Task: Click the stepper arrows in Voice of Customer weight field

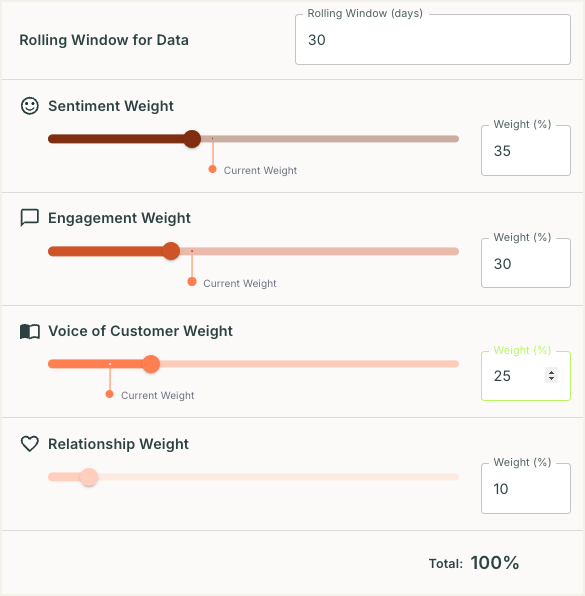Action: coord(551,375)
